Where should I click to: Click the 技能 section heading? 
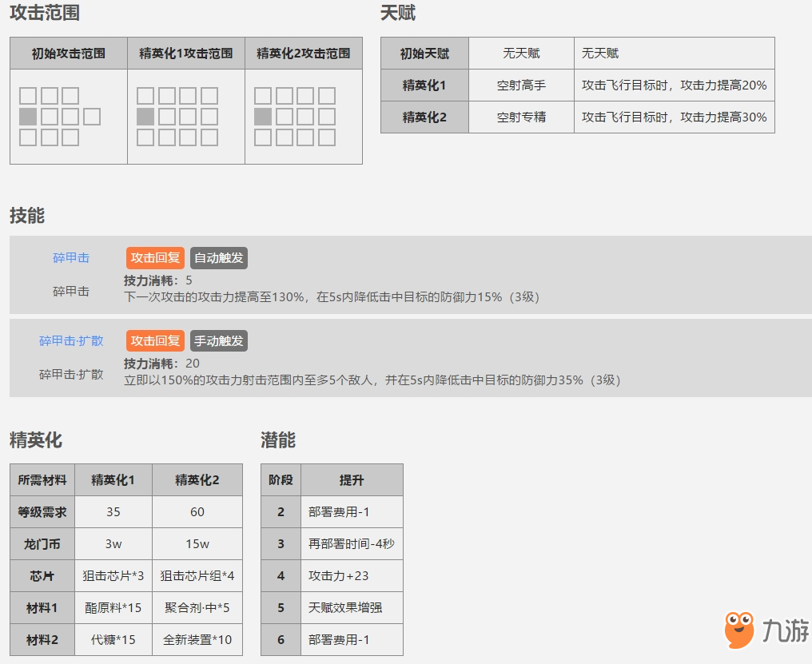27,216
